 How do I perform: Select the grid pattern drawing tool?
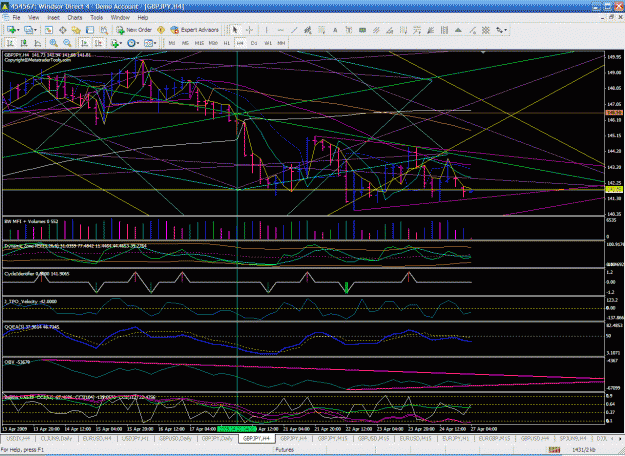[485, 30]
